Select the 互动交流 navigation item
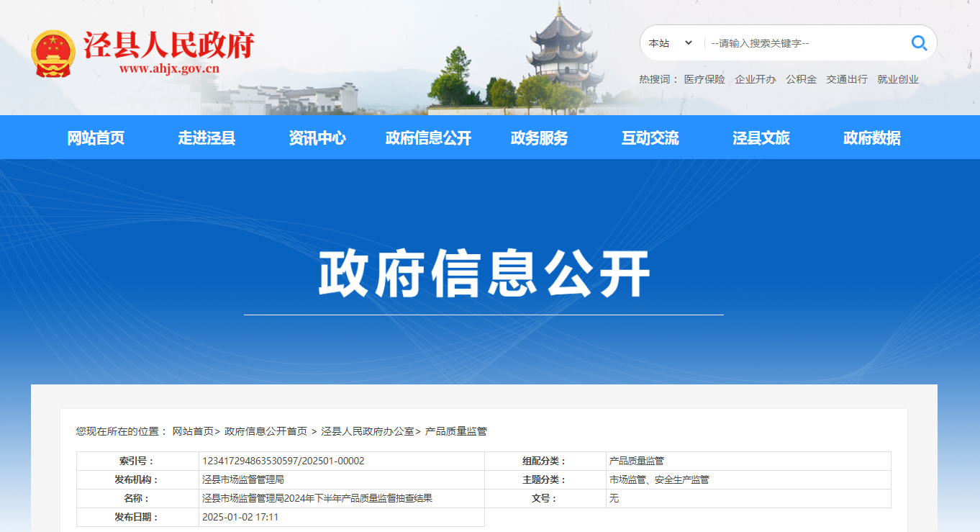The image size is (980, 532). point(650,138)
